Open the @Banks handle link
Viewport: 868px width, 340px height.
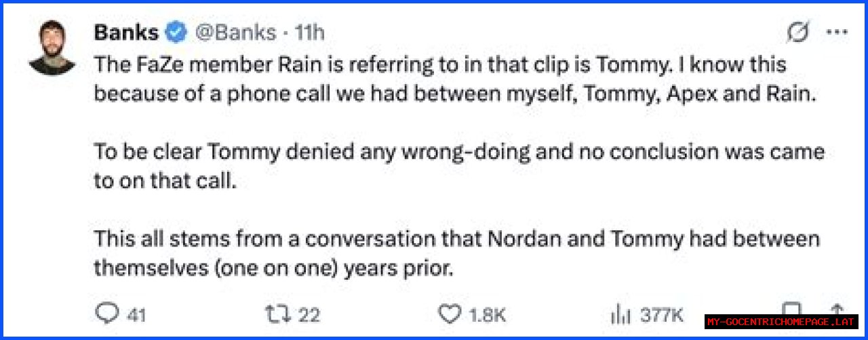coord(236,32)
